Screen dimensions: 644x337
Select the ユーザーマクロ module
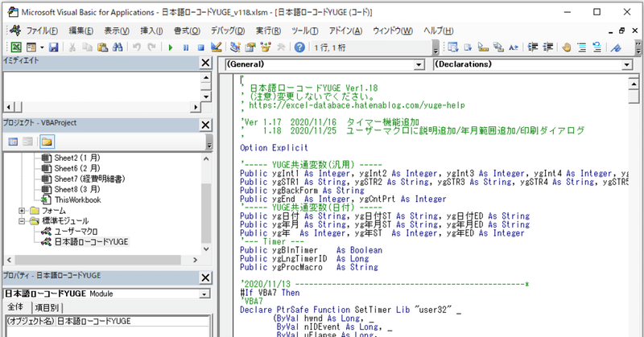pyautogui.click(x=76, y=232)
